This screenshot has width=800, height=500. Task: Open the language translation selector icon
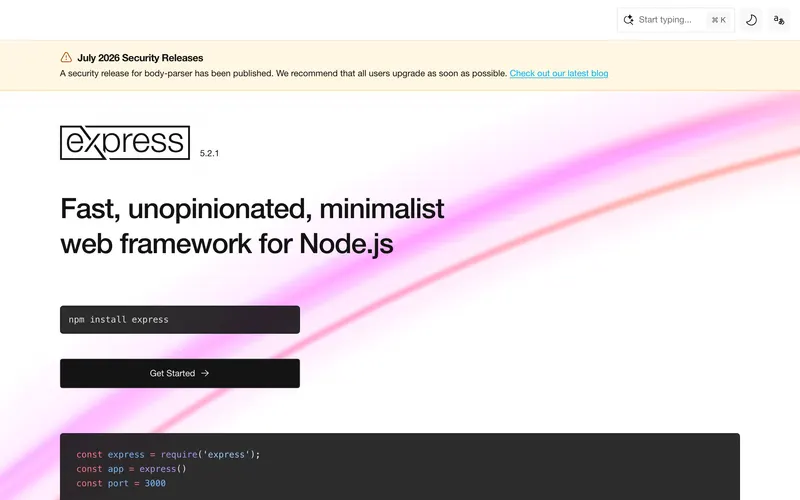pyautogui.click(x=779, y=20)
